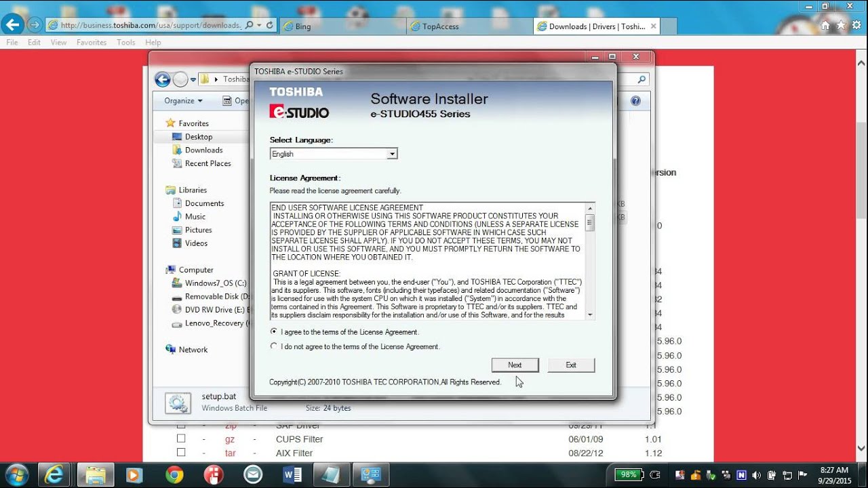The width and height of the screenshot is (868, 488).
Task: Open IE Favorites menu
Action: pos(92,42)
